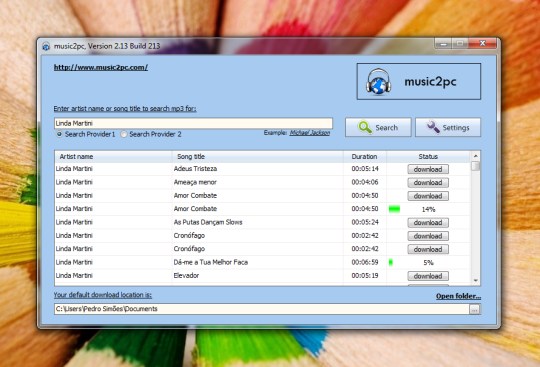
Task: Select Search Provider 1 radio button
Action: (x=59, y=134)
